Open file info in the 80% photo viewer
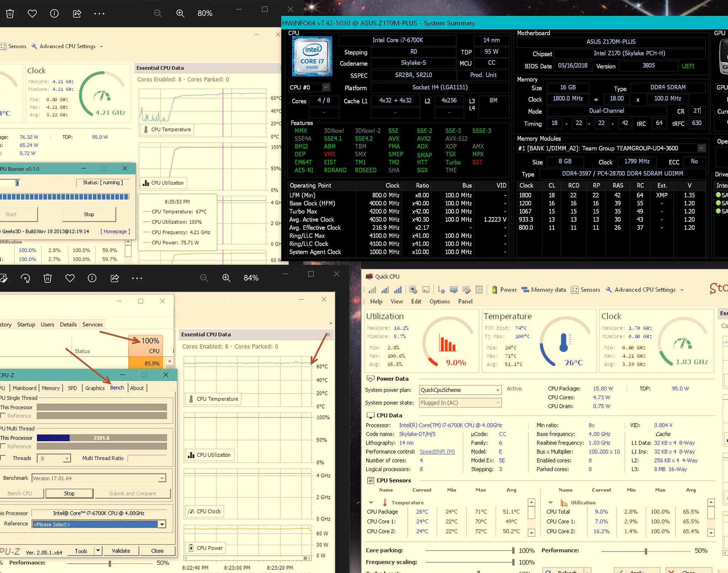The height and width of the screenshot is (573, 728). tap(54, 13)
